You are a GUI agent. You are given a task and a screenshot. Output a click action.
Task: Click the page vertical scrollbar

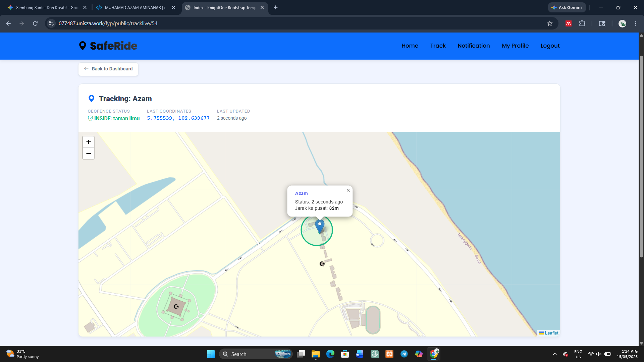[x=641, y=157]
